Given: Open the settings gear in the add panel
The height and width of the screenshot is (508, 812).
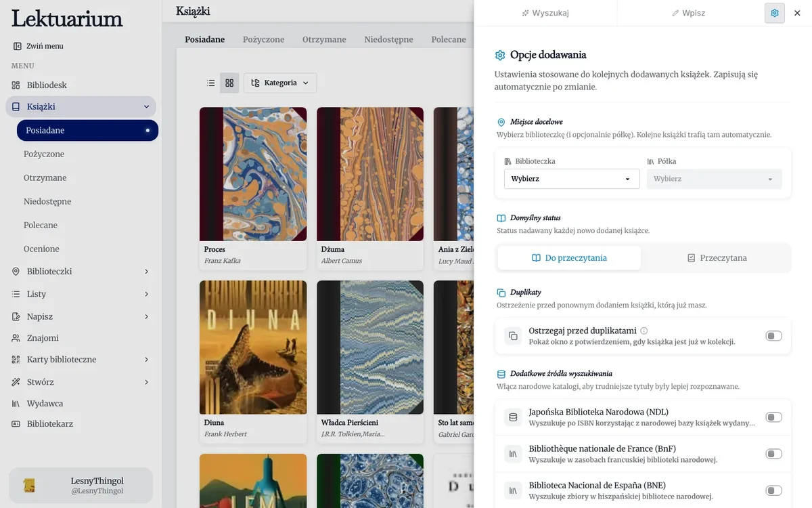Looking at the screenshot, I should click(775, 13).
